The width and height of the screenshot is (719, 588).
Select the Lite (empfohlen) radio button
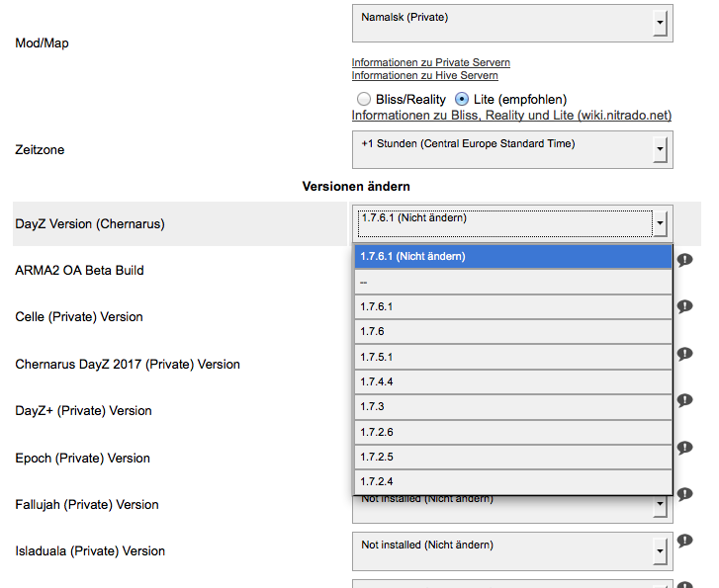pos(462,99)
